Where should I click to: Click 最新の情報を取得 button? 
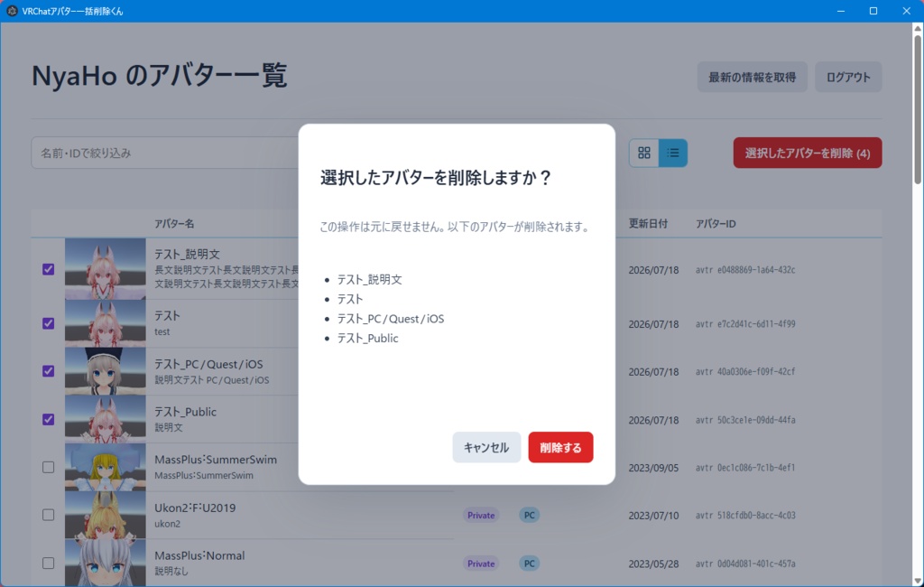point(752,77)
